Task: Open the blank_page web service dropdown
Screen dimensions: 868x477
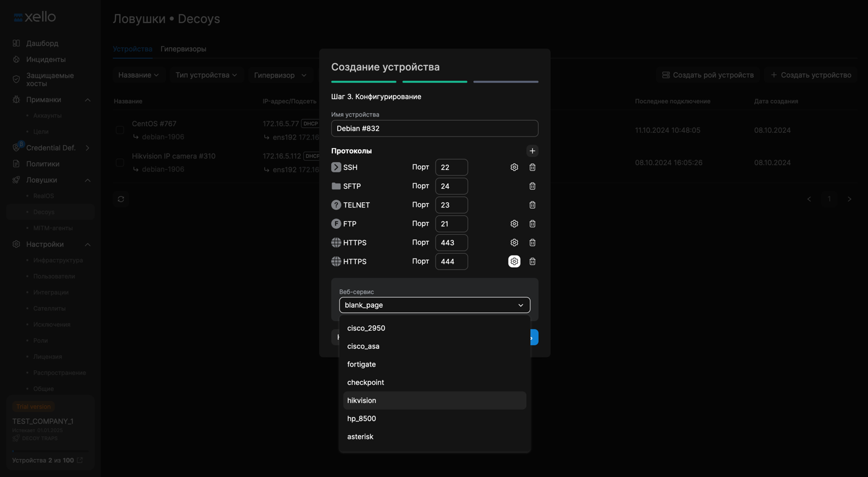Action: click(434, 305)
